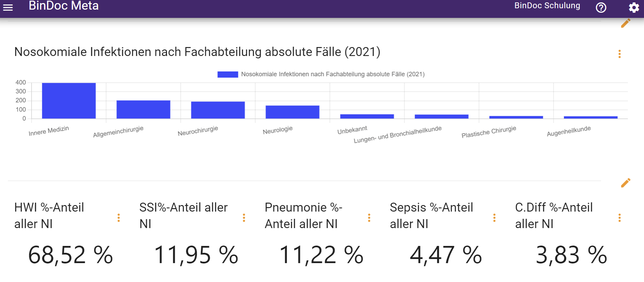Open the settings gear icon
644x282 pixels.
click(x=634, y=8)
